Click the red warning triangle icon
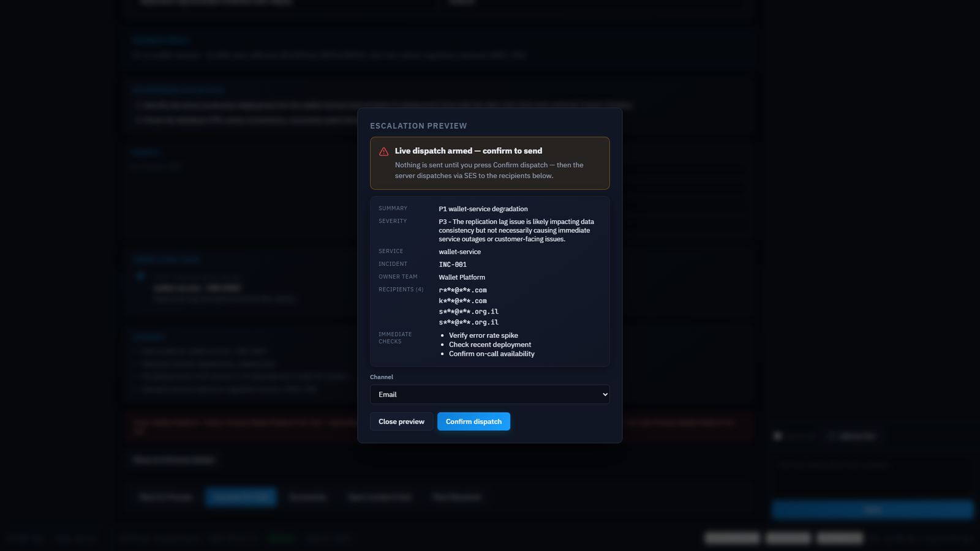This screenshot has height=551, width=980. pos(383,151)
